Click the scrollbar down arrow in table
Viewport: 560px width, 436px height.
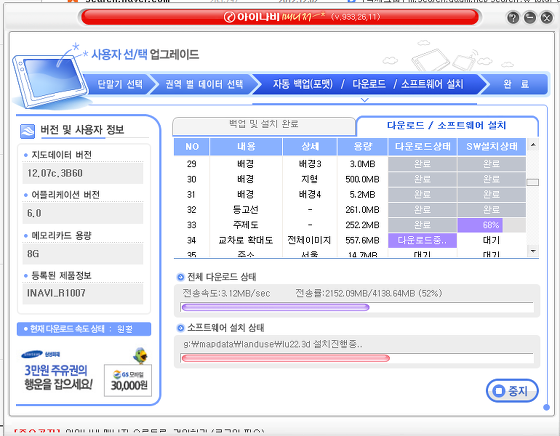(x=533, y=251)
